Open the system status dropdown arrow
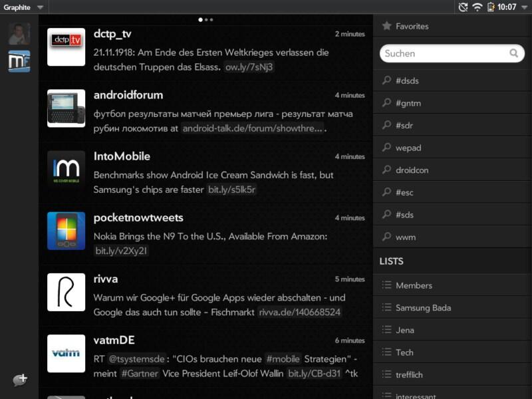The image size is (532, 399). 525,7
